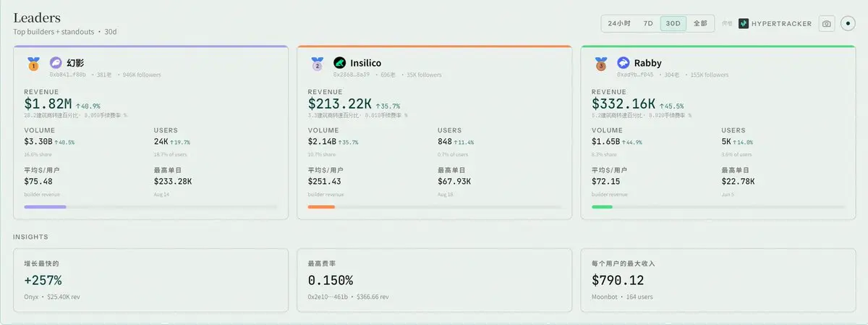This screenshot has width=868, height=325.
Task: Click the Leaders heading
Action: pos(37,17)
